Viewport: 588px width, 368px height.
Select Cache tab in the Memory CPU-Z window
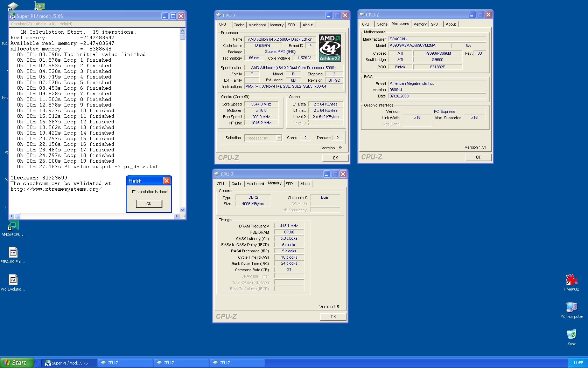click(x=237, y=184)
